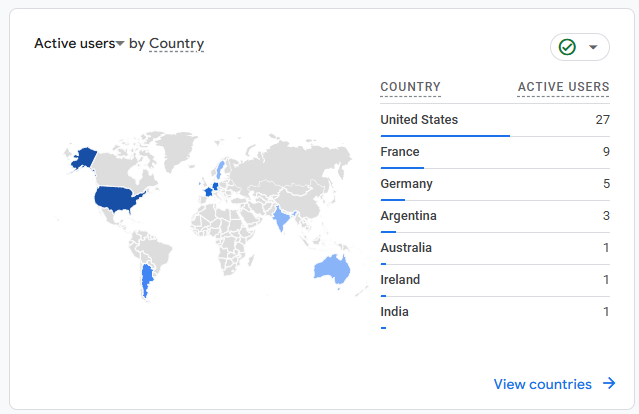
Task: Click the arrow icon beside View countries
Action: pos(609,384)
